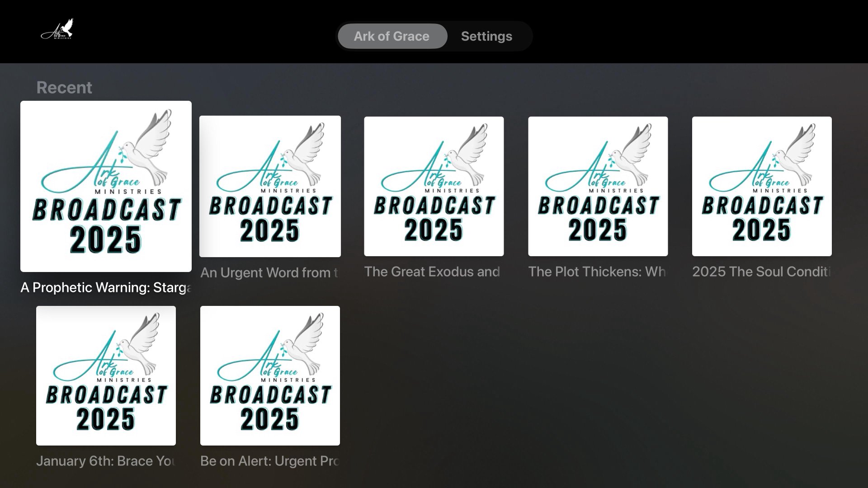This screenshot has width=868, height=488.
Task: Click 'The Plot Thickens' title text
Action: (x=597, y=272)
